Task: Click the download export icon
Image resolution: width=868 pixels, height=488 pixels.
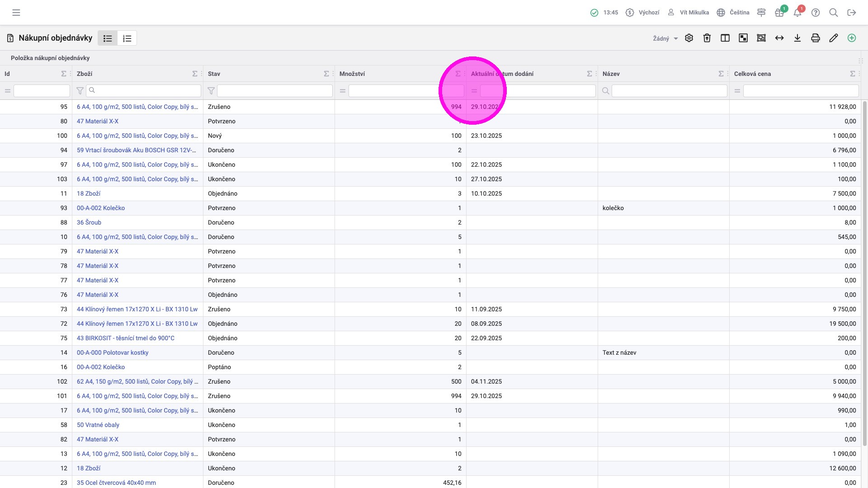Action: 797,38
